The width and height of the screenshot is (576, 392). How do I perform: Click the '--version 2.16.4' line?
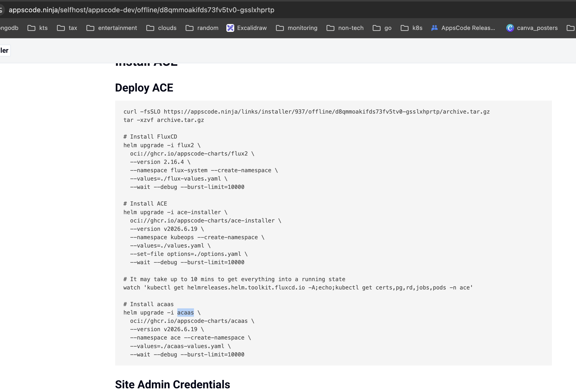[160, 162]
